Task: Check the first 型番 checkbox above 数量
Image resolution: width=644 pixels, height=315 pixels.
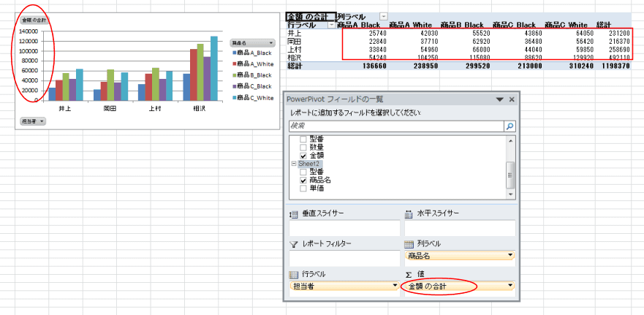Action: point(303,139)
